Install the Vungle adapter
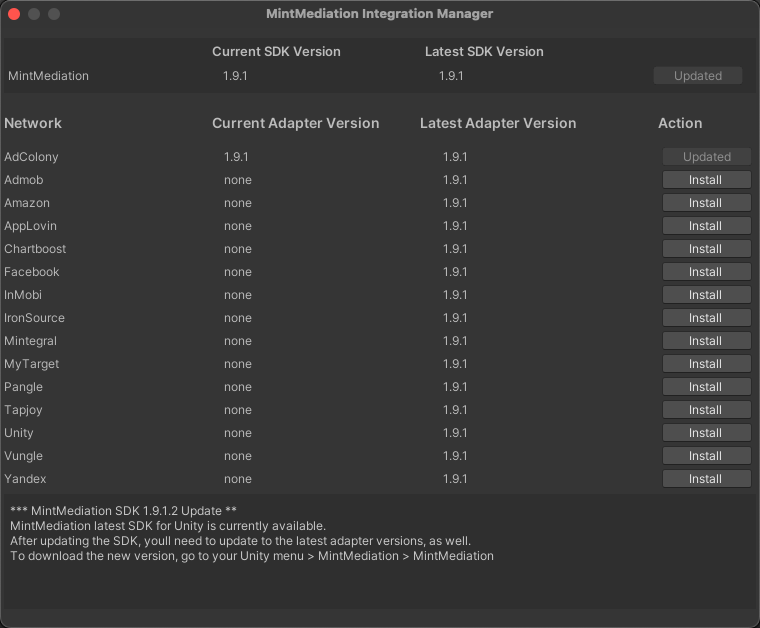This screenshot has width=760, height=628. 706,456
